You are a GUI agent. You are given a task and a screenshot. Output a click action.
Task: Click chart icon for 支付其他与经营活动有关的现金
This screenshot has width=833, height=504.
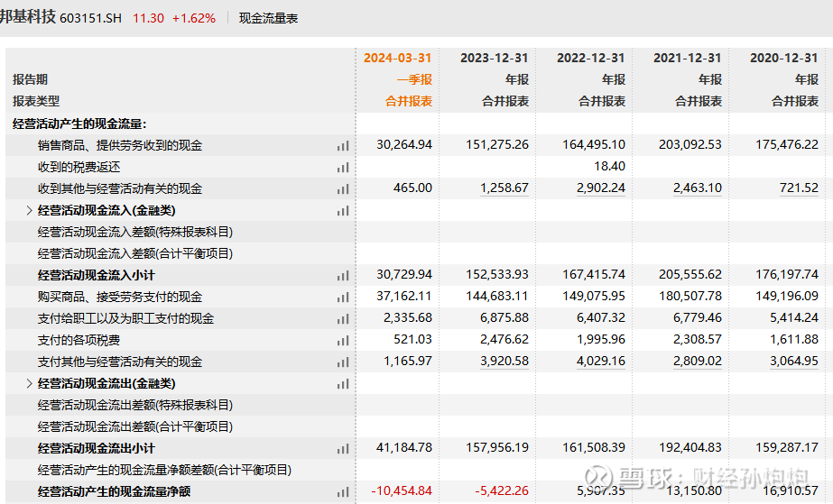click(343, 362)
